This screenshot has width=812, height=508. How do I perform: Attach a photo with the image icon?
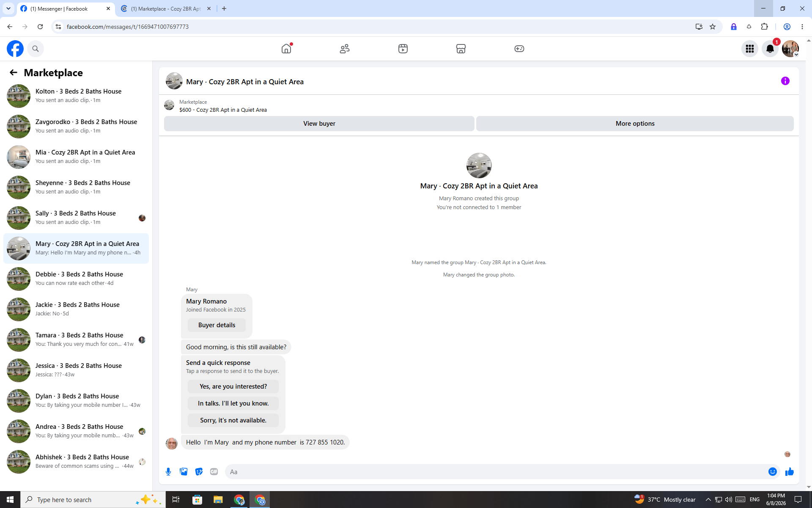click(x=184, y=472)
